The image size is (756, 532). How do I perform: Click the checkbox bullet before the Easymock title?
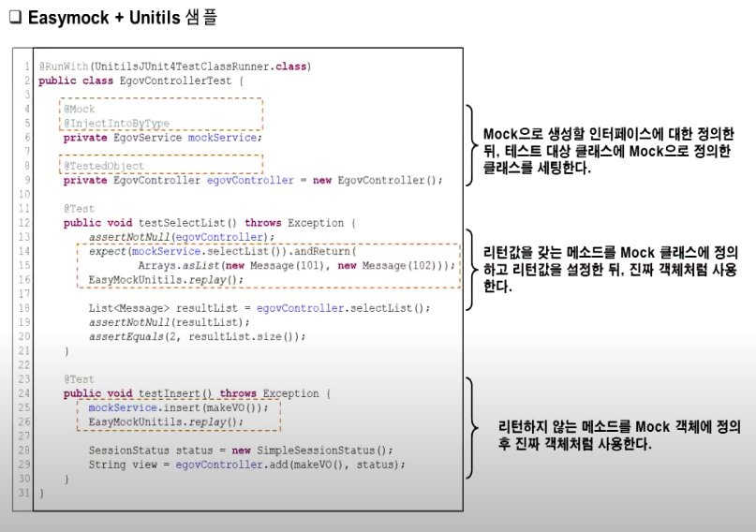pos(15,18)
